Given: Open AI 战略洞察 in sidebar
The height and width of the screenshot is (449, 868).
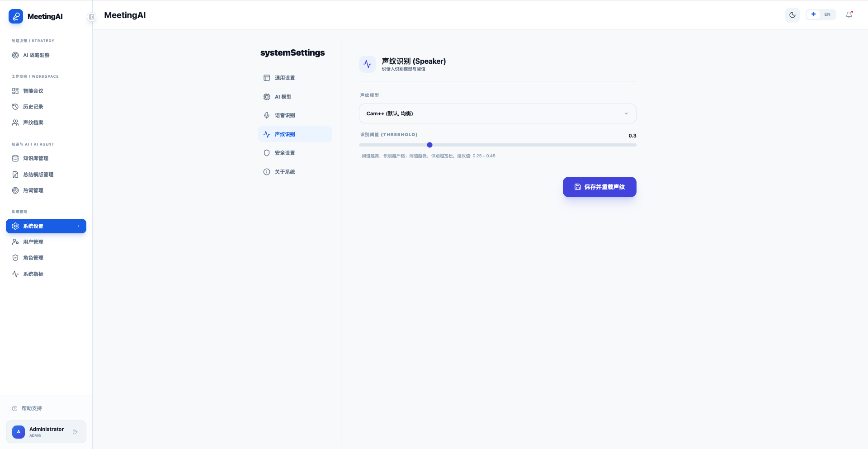Looking at the screenshot, I should coord(36,55).
